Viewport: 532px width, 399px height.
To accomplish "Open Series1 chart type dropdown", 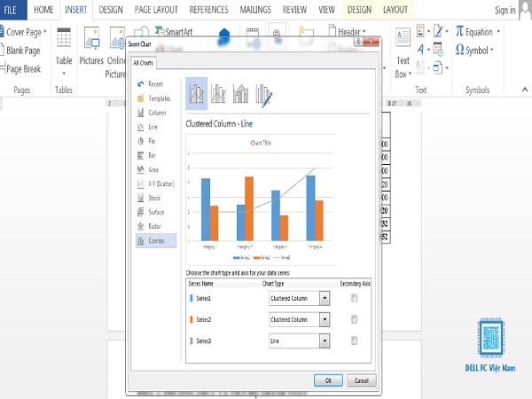I will pos(325,298).
